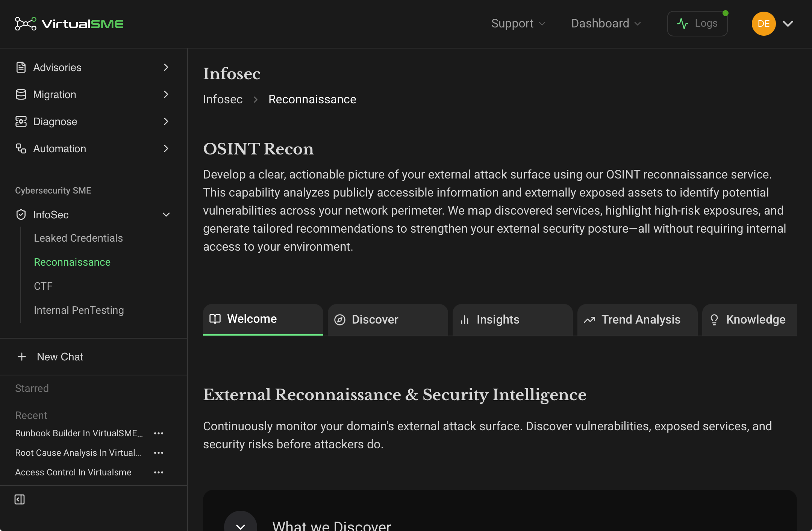
Task: Click the Advisories document icon
Action: coord(21,67)
